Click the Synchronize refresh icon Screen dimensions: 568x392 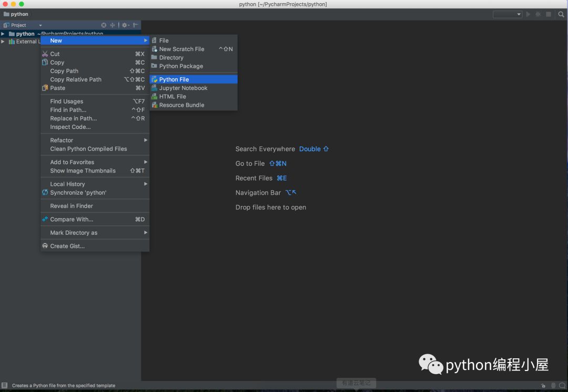point(45,193)
